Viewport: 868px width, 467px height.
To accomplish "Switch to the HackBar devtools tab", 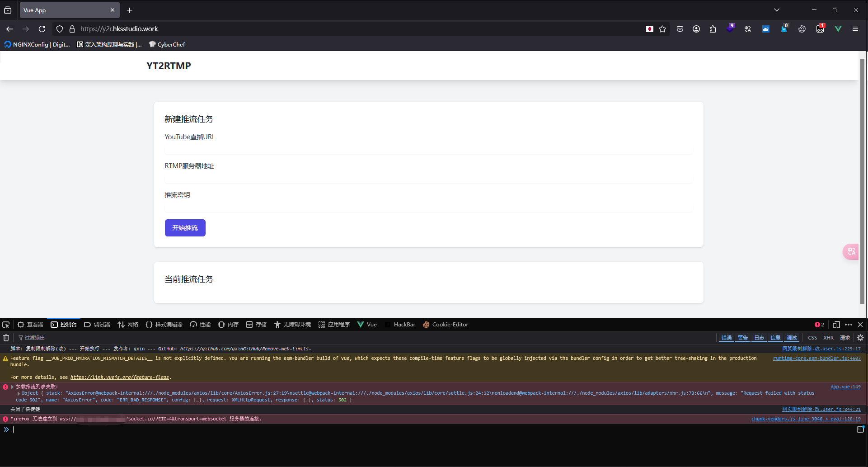I will pyautogui.click(x=400, y=325).
